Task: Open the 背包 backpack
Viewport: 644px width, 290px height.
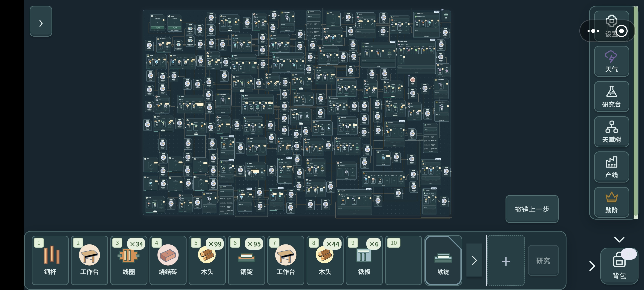Action: [619, 266]
